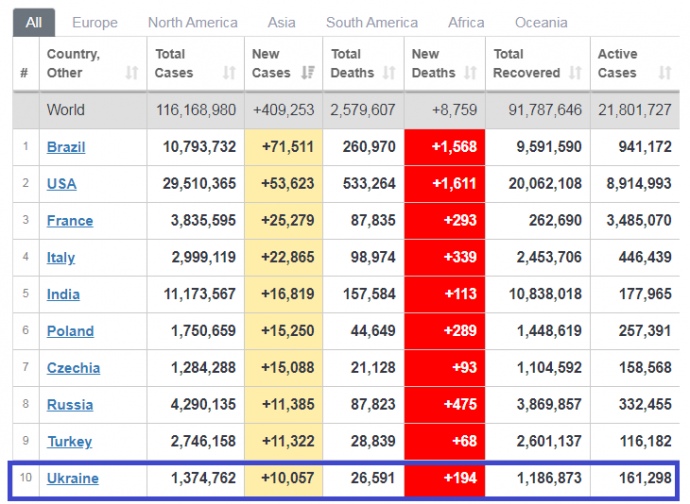Select the All tab
Viewport: 690px width, 504px height.
click(x=34, y=22)
